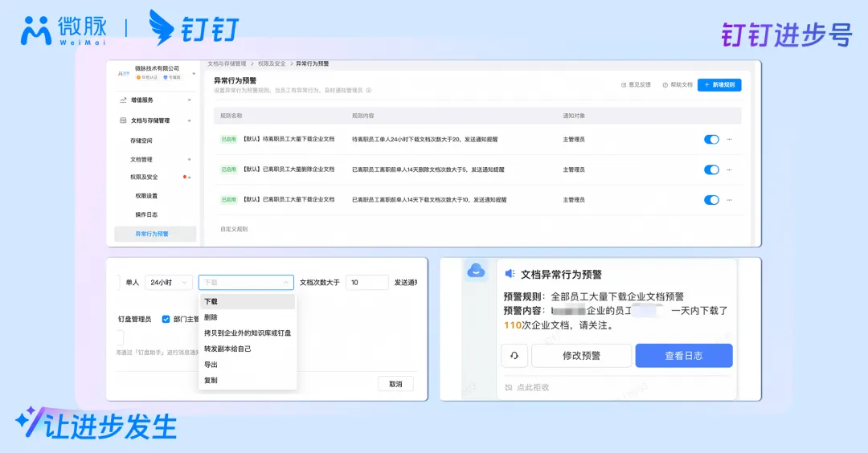868x453 pixels.
Task: Click the 取消 button
Action: (395, 384)
